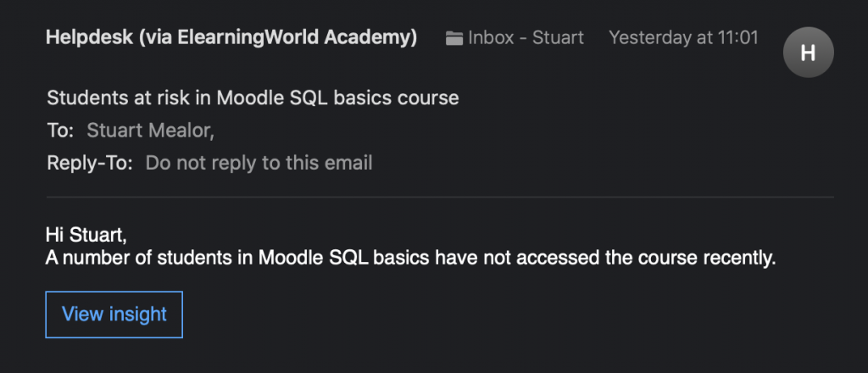Click the Yesterday at 11:01 timestamp
The image size is (868, 373).
(x=684, y=37)
